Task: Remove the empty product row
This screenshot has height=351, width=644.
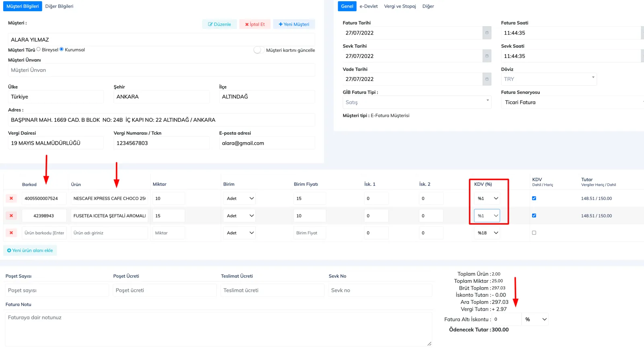Action: [x=11, y=233]
